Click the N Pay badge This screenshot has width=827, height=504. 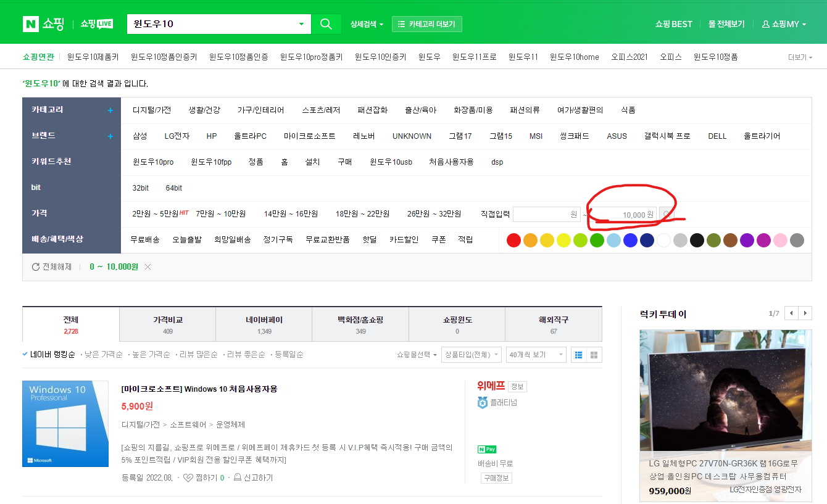[487, 449]
